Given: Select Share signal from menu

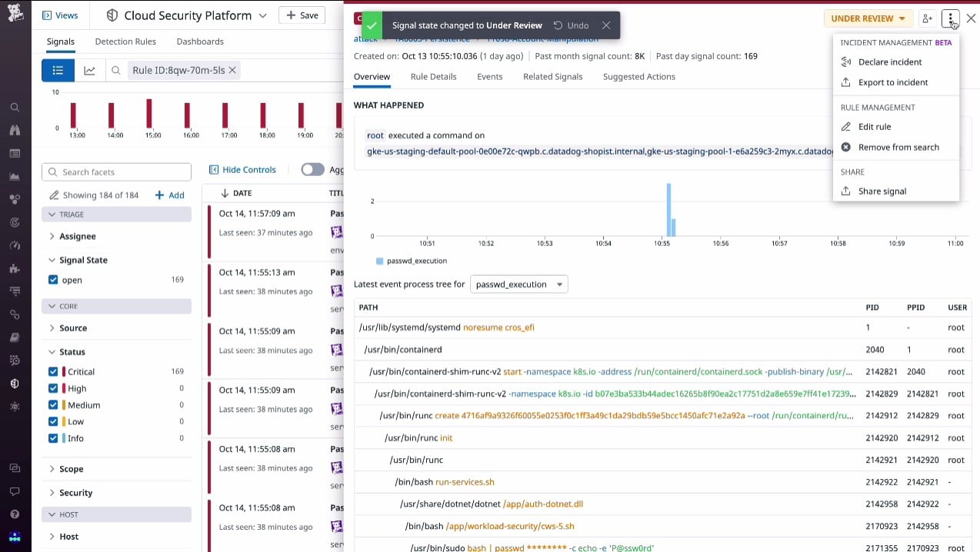Looking at the screenshot, I should 895,191.
